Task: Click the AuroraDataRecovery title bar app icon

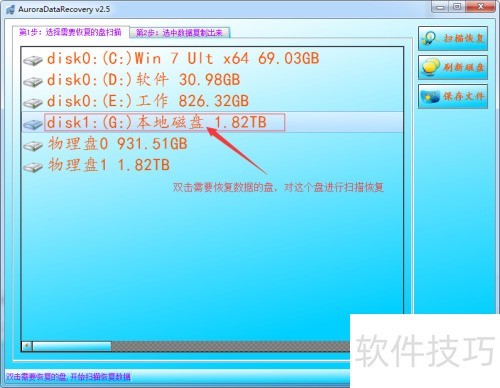Action: tap(10, 9)
